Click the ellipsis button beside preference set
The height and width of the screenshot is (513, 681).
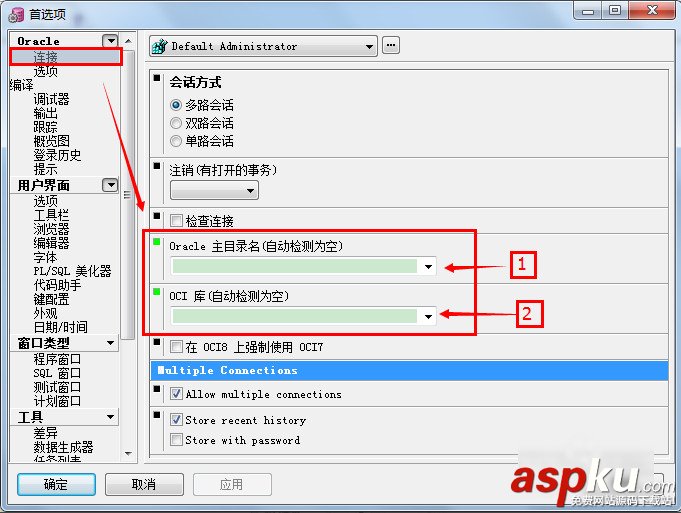coord(391,45)
